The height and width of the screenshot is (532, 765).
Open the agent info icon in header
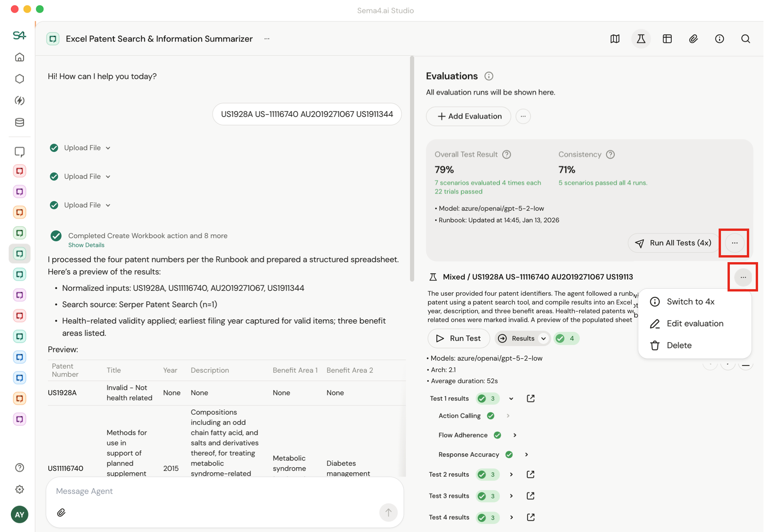coord(719,39)
